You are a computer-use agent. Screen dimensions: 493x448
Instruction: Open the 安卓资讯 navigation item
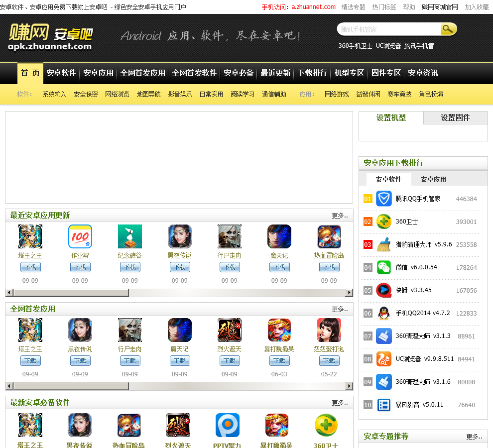tap(423, 73)
